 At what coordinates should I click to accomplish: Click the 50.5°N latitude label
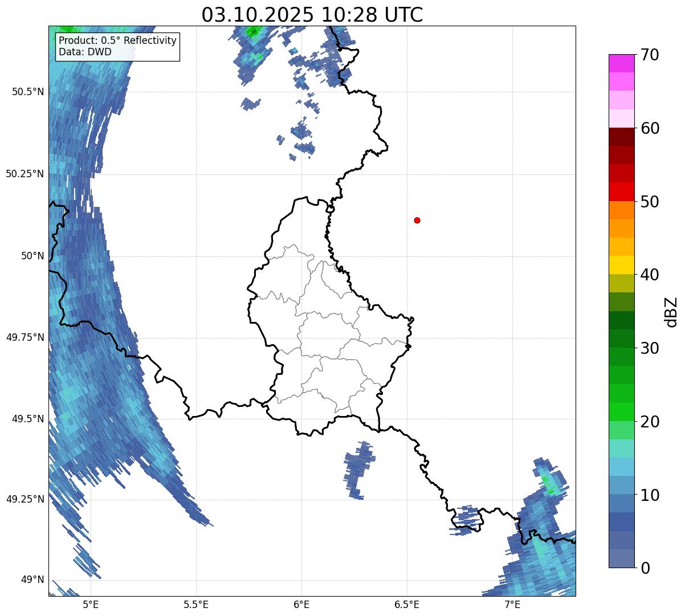pyautogui.click(x=28, y=92)
